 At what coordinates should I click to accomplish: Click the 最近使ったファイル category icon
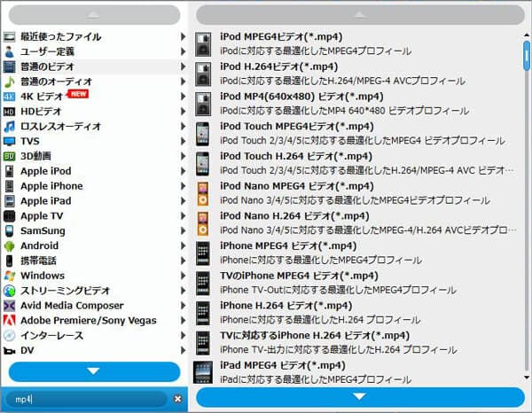[9, 36]
